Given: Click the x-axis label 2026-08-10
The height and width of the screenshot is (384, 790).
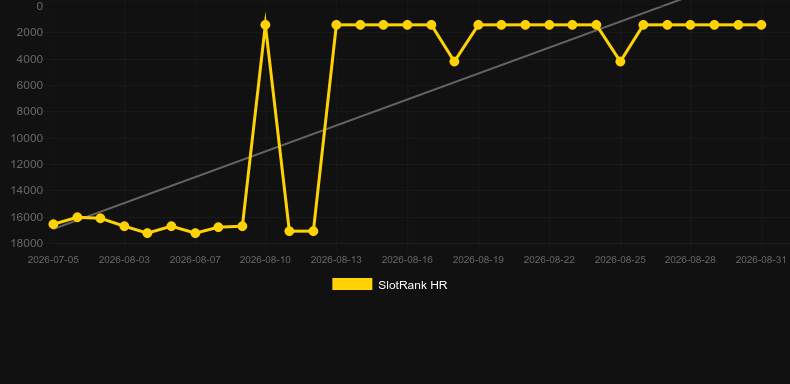Looking at the screenshot, I should click(266, 260).
